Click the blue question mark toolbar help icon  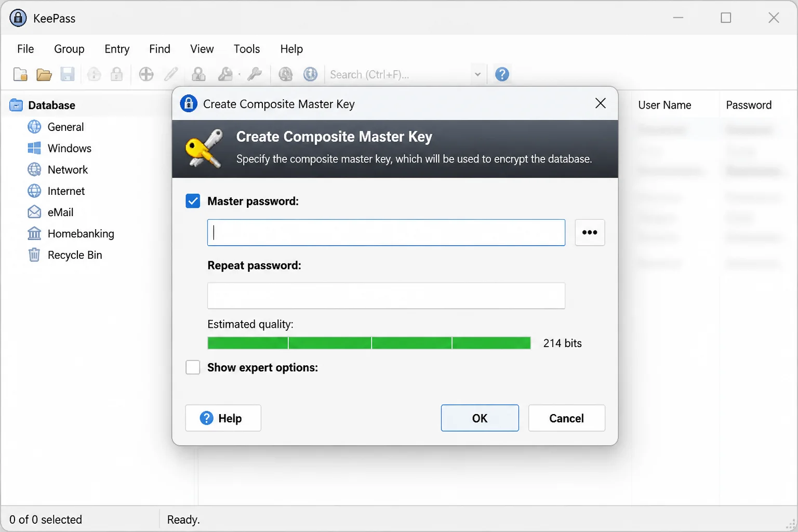pyautogui.click(x=502, y=74)
